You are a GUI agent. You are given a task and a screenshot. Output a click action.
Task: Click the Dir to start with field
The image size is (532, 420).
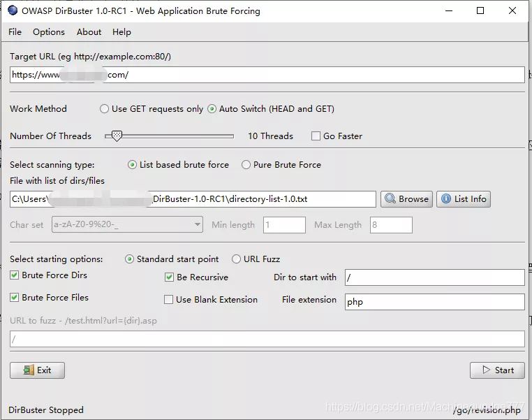pyautogui.click(x=435, y=277)
